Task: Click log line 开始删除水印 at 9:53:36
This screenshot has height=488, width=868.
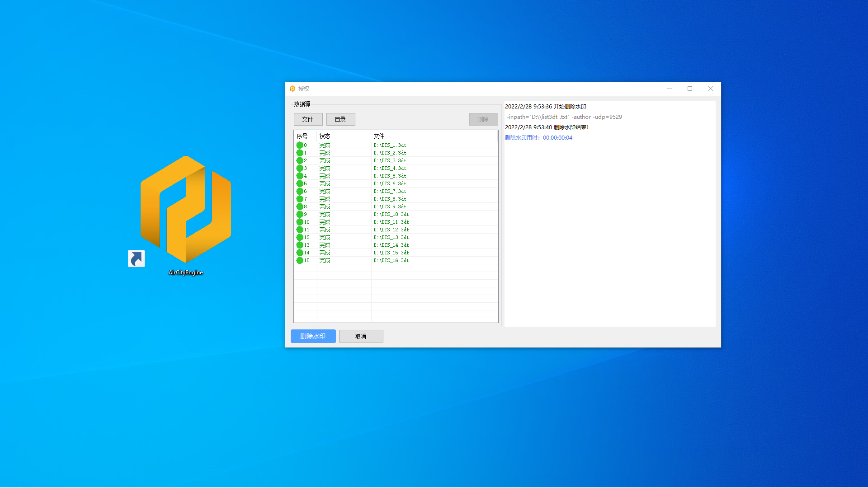Action: [x=545, y=107]
